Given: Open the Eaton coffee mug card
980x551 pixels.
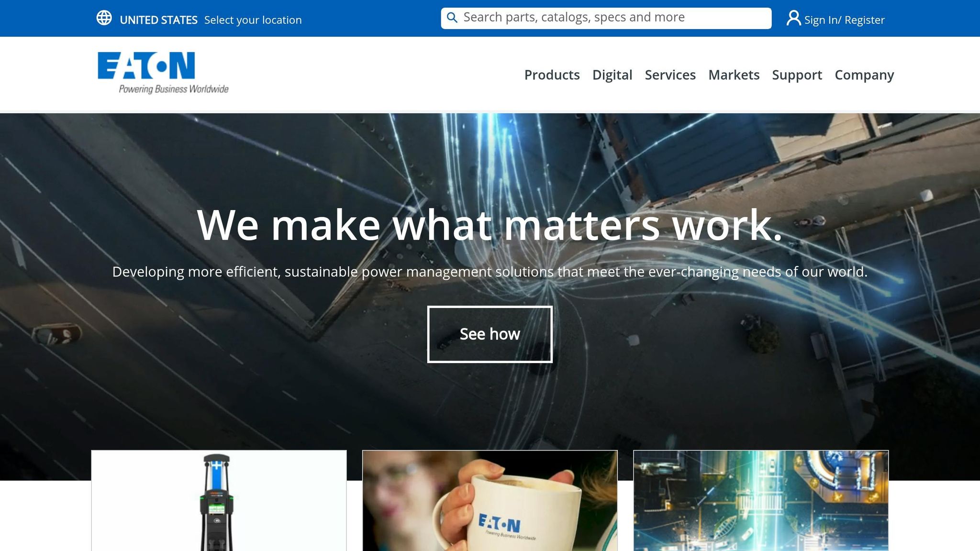Looking at the screenshot, I should coord(490,500).
